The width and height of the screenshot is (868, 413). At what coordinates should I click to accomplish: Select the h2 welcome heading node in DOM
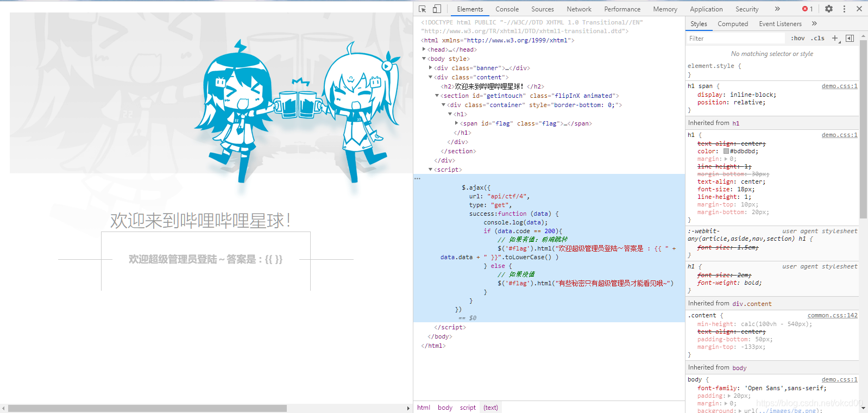tap(492, 86)
